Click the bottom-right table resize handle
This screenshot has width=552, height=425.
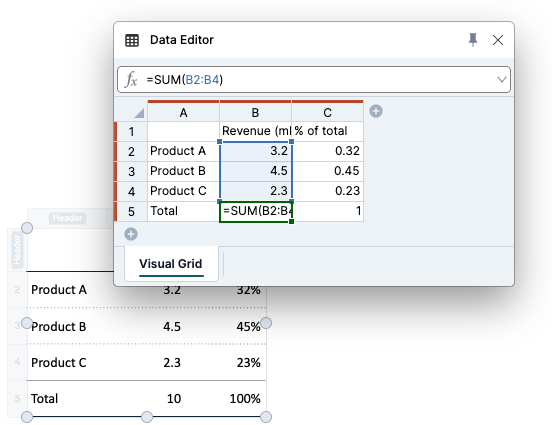(266, 417)
